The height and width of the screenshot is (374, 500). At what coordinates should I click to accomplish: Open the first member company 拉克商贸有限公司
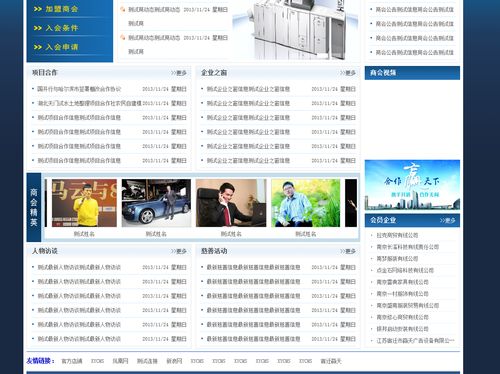click(x=397, y=235)
